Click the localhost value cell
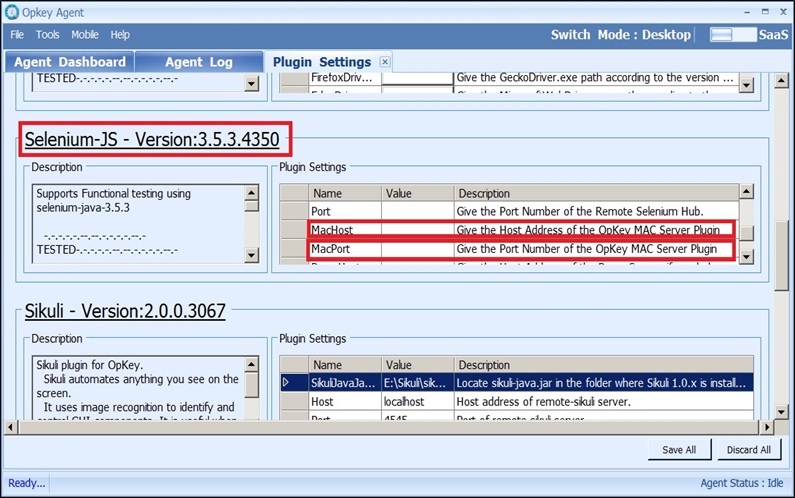Viewport: 795px width, 498px height. pos(417,402)
